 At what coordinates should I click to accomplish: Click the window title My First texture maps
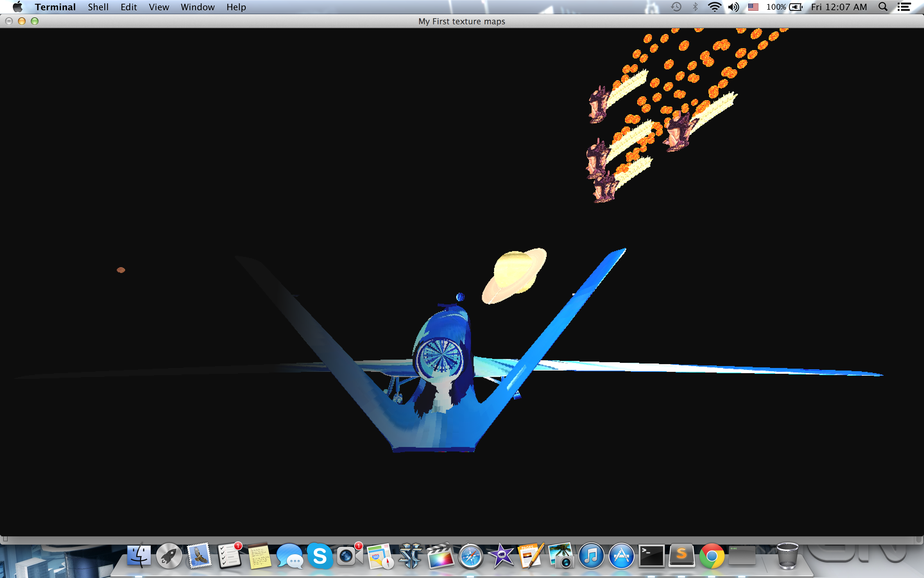tap(462, 22)
